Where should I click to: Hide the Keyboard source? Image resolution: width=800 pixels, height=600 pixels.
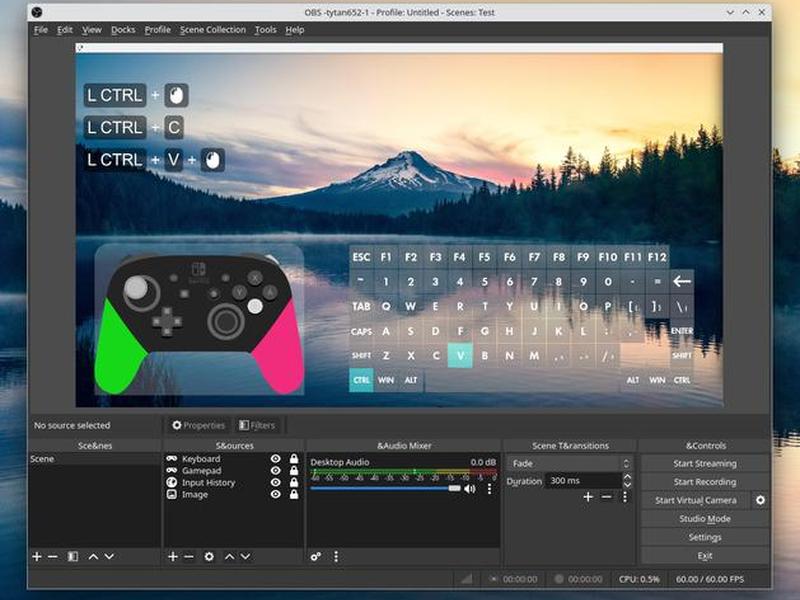pyautogui.click(x=276, y=459)
